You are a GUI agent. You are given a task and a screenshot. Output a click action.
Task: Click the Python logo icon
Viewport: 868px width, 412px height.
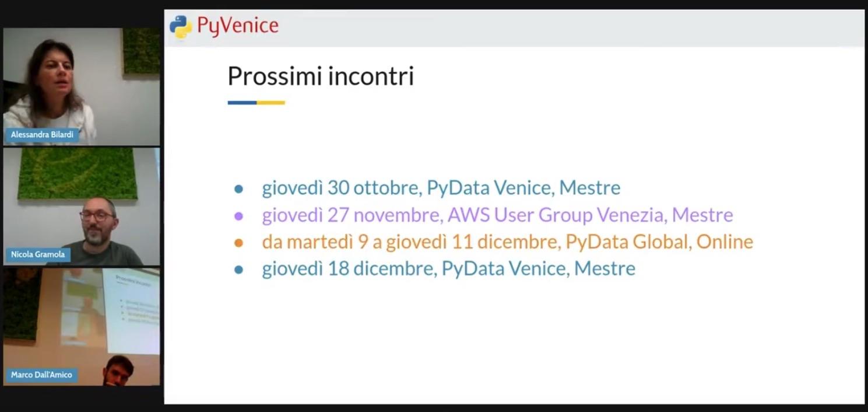pyautogui.click(x=181, y=27)
